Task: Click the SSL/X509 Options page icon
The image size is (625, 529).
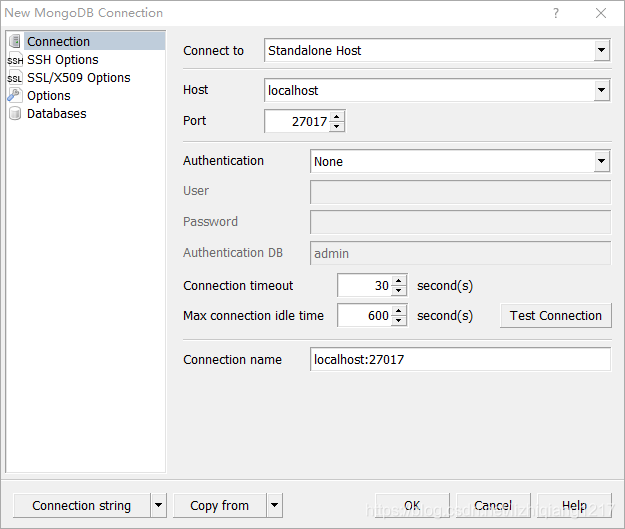Action: (x=15, y=77)
